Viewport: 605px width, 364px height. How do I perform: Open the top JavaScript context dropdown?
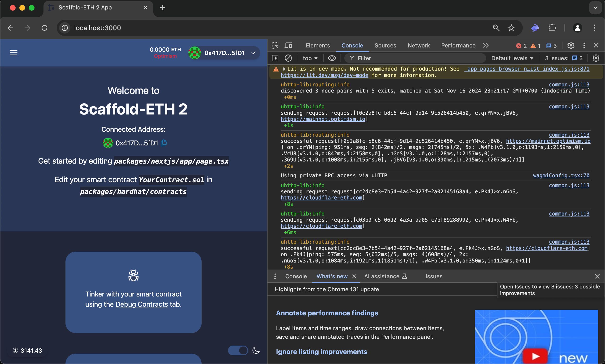(x=310, y=58)
